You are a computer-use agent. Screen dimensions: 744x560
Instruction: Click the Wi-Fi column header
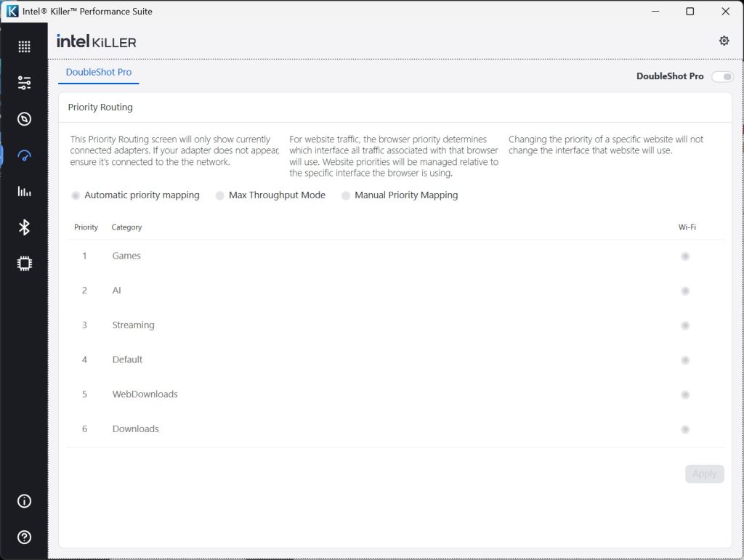click(687, 227)
